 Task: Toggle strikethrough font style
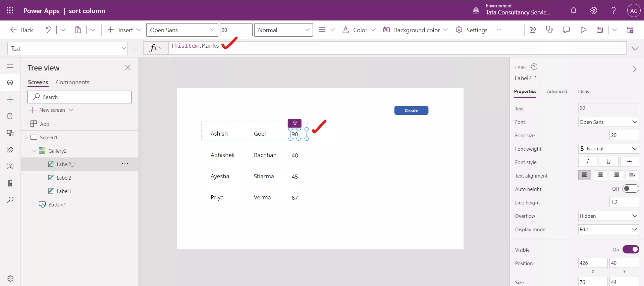click(630, 162)
